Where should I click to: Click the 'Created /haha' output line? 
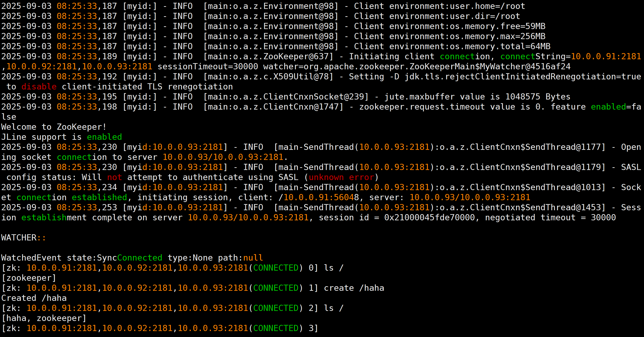[x=34, y=298]
